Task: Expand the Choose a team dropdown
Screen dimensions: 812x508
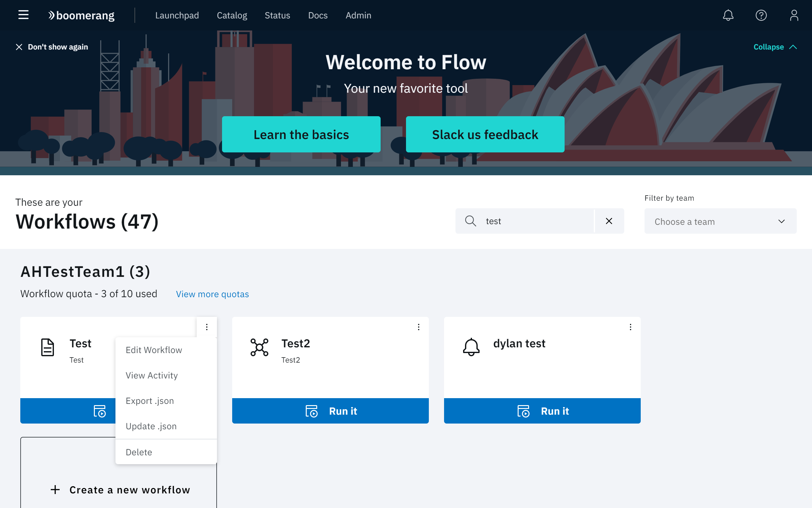Action: (720, 221)
